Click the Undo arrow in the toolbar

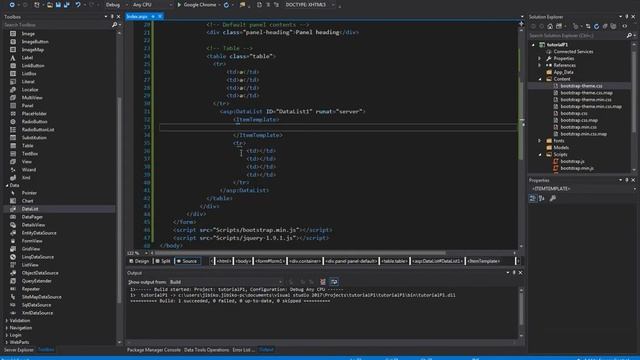[x=78, y=5]
